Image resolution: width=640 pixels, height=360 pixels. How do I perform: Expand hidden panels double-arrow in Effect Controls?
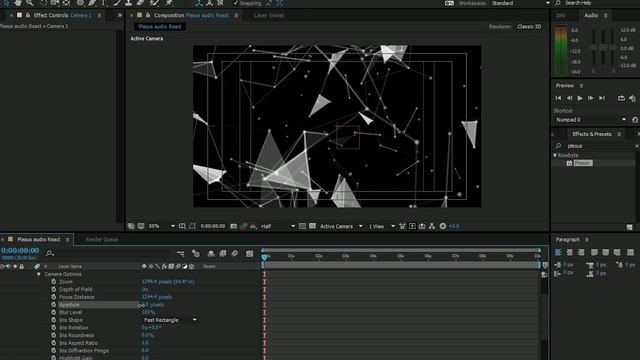(x=120, y=16)
